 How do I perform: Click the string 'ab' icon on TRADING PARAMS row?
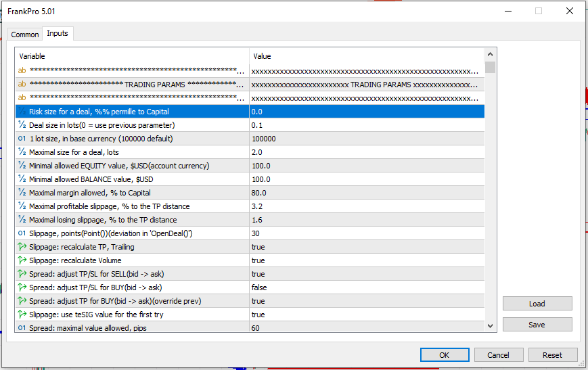22,85
